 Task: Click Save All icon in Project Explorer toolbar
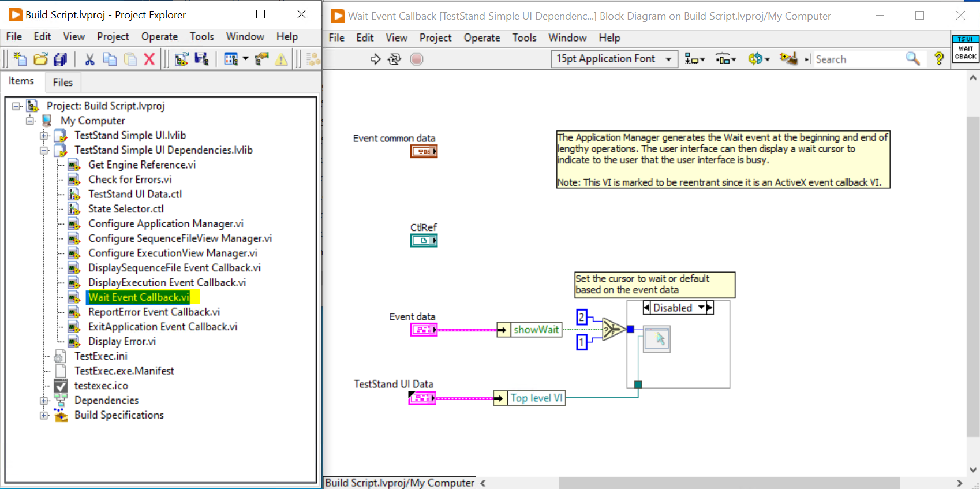pos(60,59)
